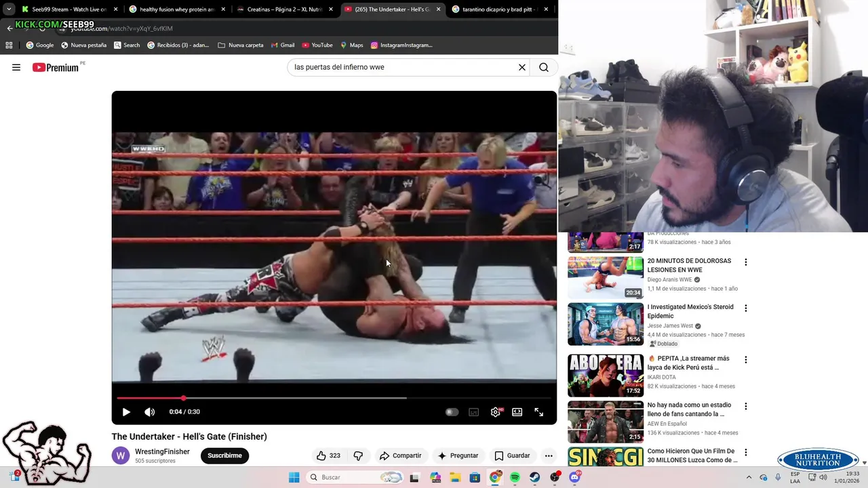Open options for No hay nada como un estadio
This screenshot has width=868, height=488.
point(746,407)
